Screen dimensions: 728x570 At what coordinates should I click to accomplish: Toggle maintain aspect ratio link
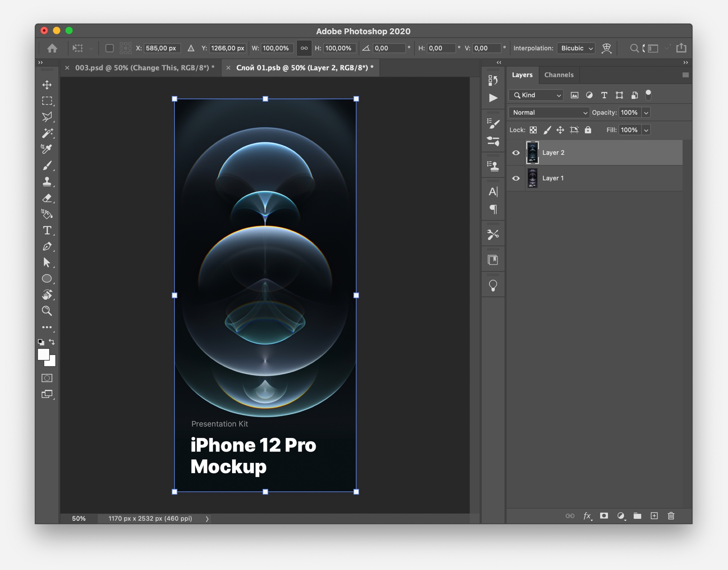(304, 48)
